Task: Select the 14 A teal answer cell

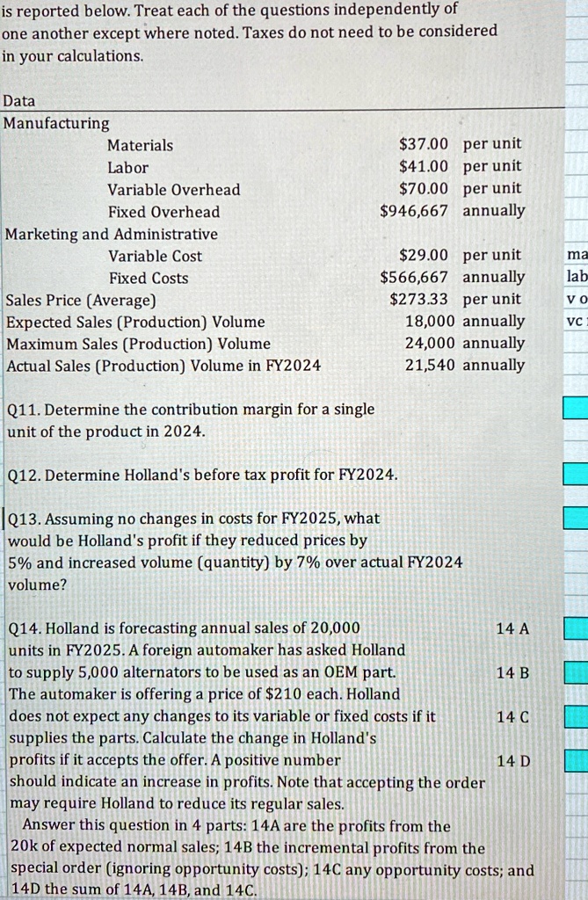Action: (x=576, y=628)
